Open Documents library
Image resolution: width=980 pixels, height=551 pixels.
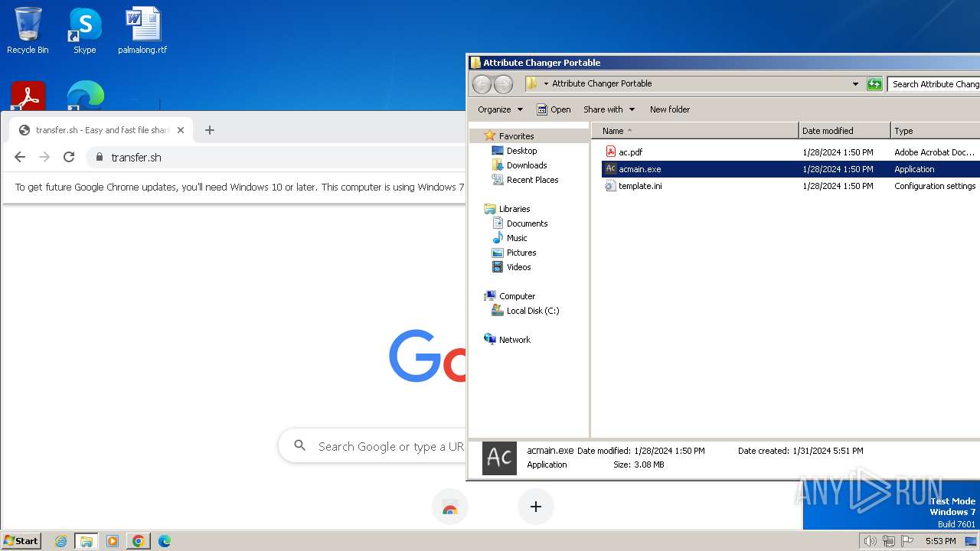point(527,223)
